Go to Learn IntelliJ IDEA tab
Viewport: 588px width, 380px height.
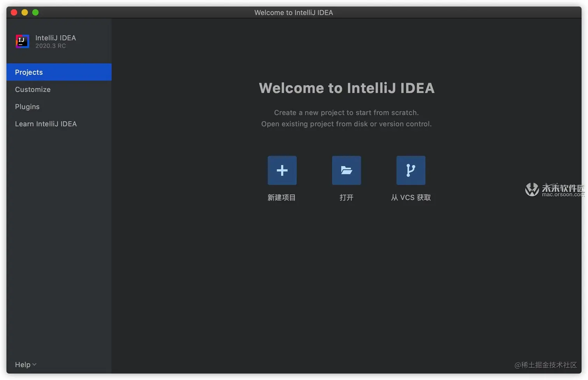pos(59,123)
